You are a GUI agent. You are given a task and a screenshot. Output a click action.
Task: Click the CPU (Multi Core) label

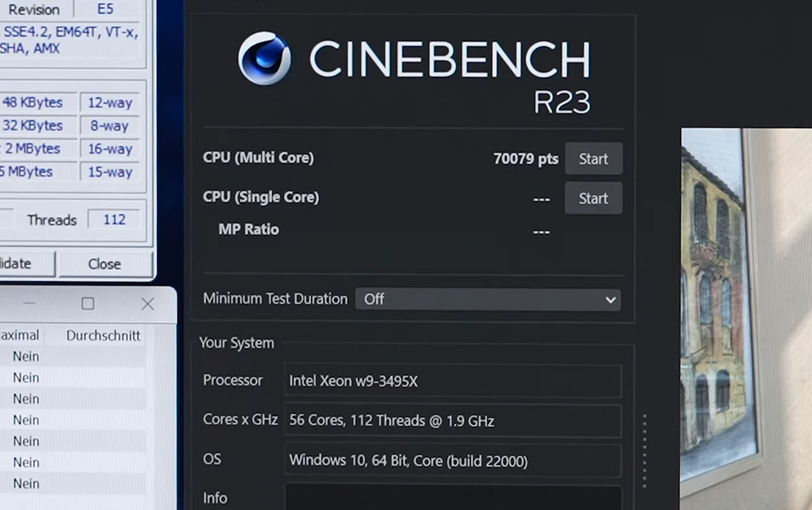tap(258, 157)
